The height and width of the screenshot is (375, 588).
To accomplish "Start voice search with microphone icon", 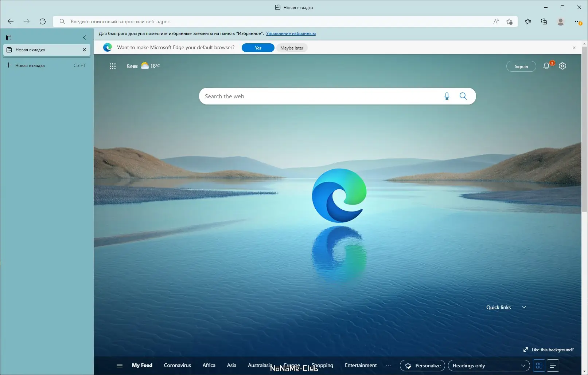I will pos(447,96).
